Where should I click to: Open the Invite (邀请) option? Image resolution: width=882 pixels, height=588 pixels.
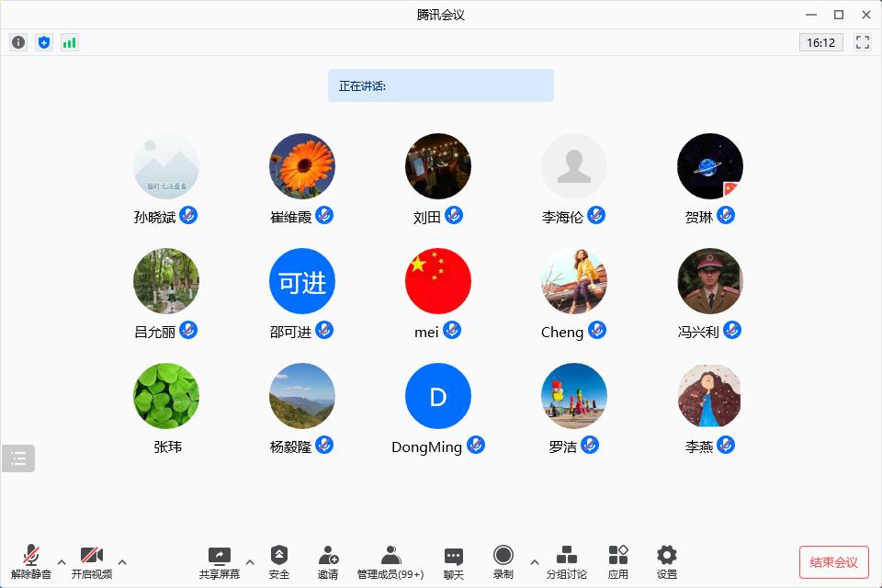click(x=328, y=561)
